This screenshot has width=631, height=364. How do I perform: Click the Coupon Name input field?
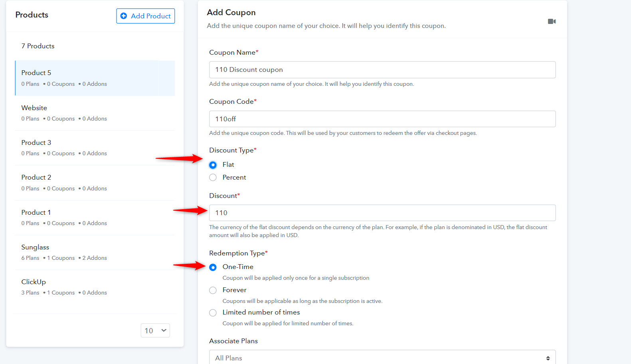[x=382, y=70]
